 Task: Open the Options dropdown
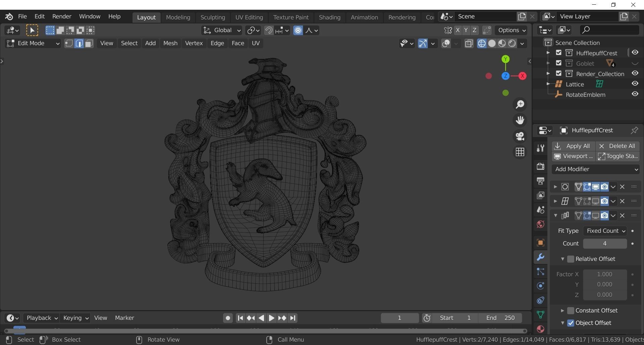(x=511, y=30)
